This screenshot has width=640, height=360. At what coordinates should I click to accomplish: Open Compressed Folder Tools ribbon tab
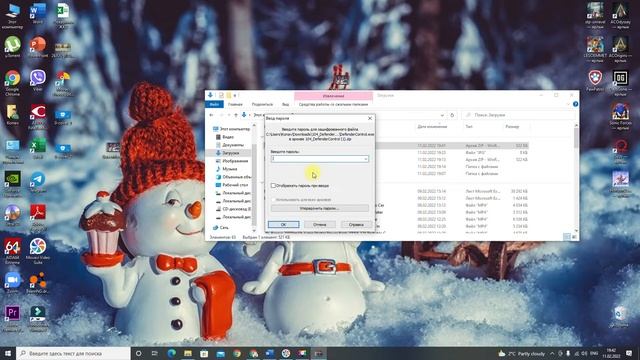point(333,104)
